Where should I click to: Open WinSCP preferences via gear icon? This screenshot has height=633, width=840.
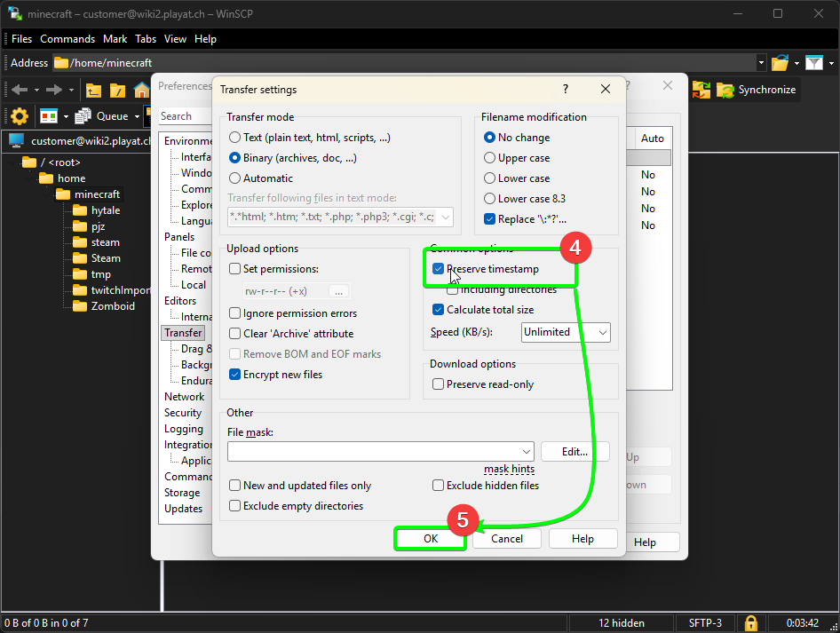18,115
